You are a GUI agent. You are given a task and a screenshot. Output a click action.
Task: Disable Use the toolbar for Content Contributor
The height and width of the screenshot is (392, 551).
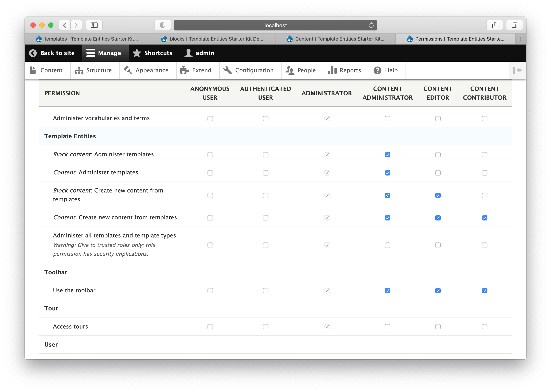coord(485,291)
